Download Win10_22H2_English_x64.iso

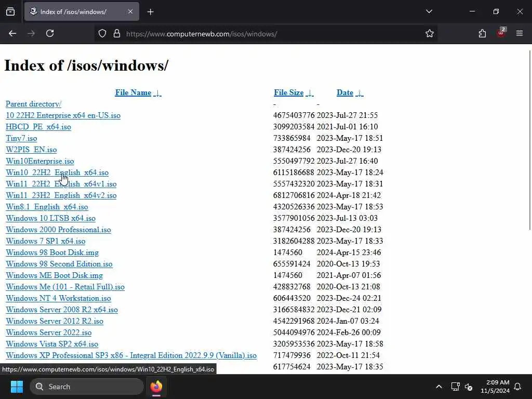pos(57,172)
